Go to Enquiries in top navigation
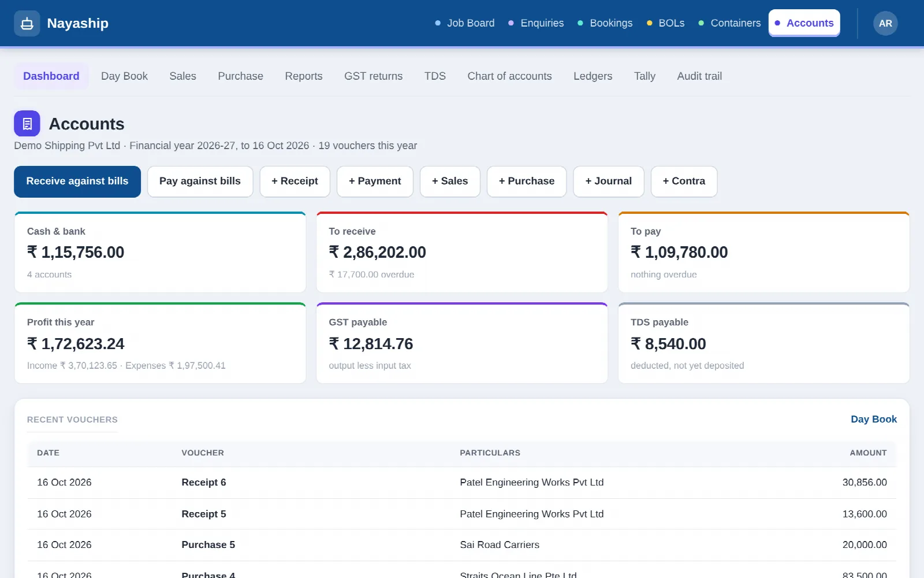Viewport: 924px width, 578px height. click(x=536, y=23)
